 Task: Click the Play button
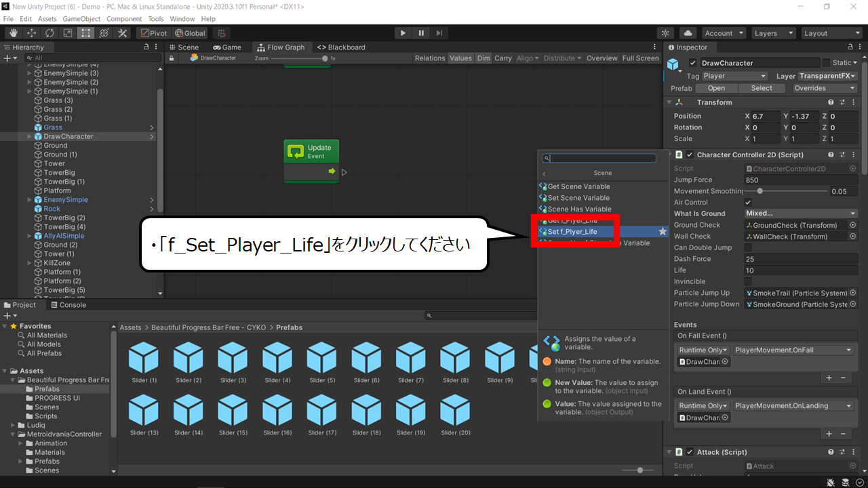click(x=403, y=33)
